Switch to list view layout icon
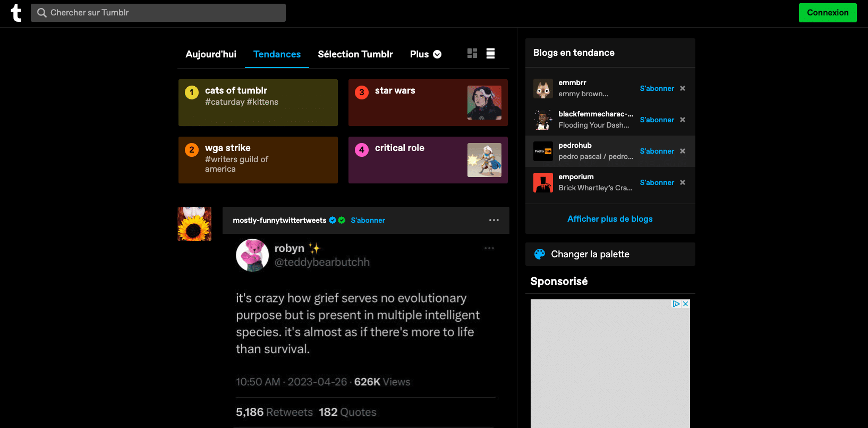Screen dimensions: 868x428 pos(490,53)
